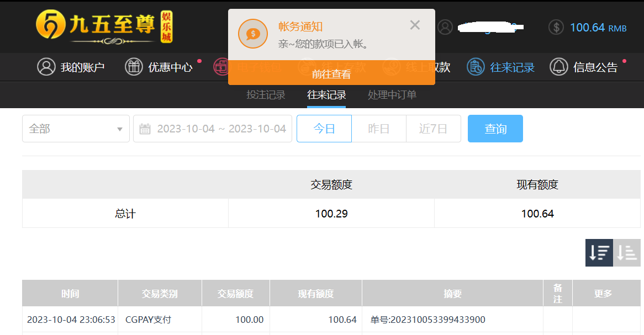Click the 信息公告 bell icon

[558, 67]
